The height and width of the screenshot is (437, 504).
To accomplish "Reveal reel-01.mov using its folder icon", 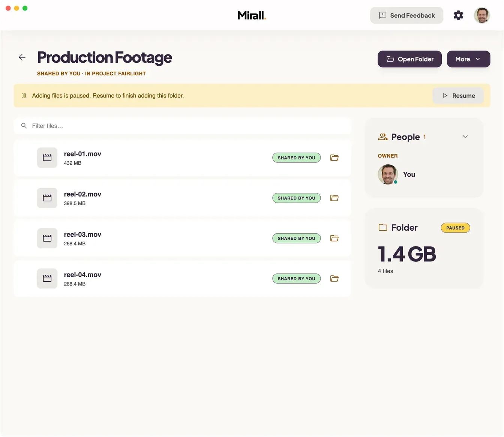I will click(334, 158).
